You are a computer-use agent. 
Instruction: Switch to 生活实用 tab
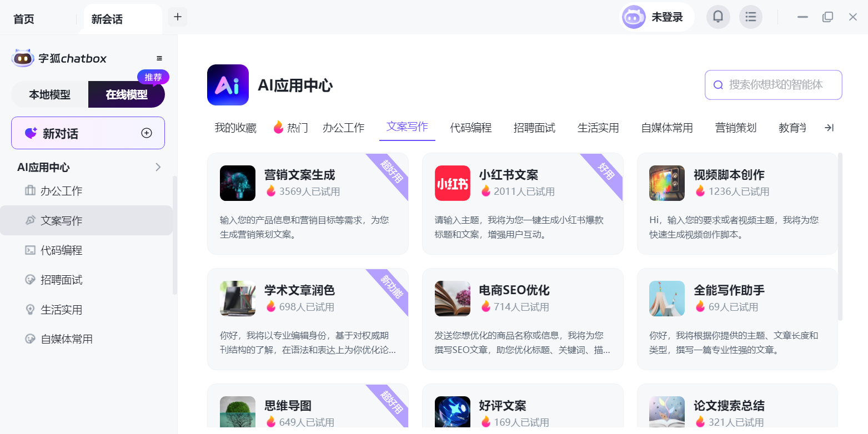pyautogui.click(x=598, y=128)
